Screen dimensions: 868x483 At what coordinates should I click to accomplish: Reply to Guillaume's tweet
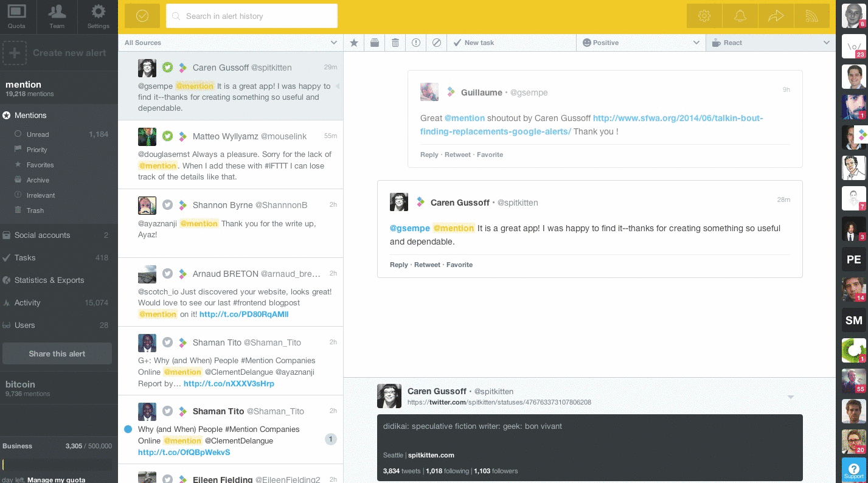click(429, 155)
